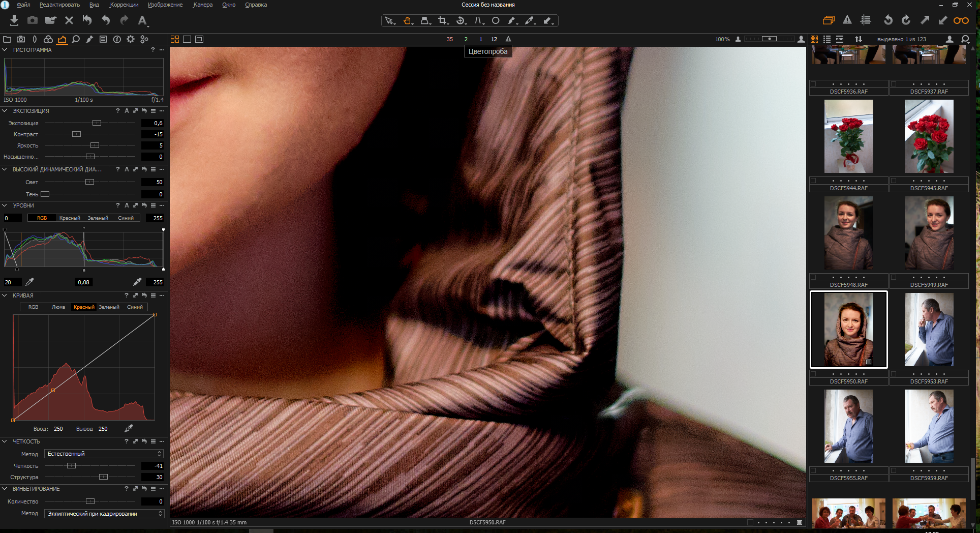Toggle the exposure warning triangle in top-right toolbar

pos(847,20)
